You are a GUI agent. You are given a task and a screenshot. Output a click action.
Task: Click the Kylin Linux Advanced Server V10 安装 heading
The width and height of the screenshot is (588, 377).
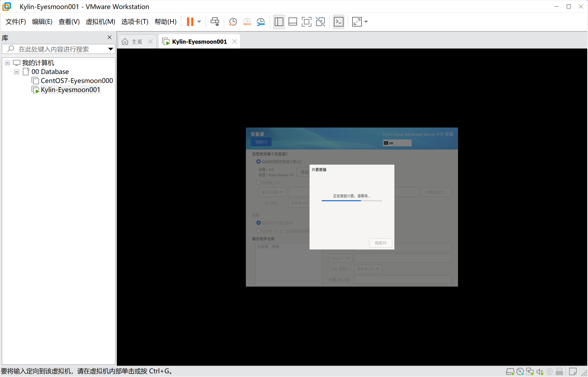(x=418, y=134)
